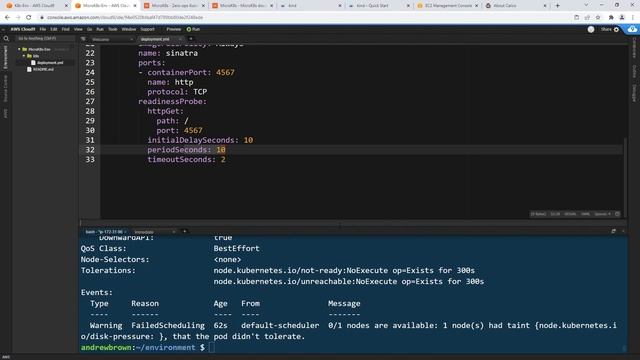Open the Find menu

click(x=65, y=29)
